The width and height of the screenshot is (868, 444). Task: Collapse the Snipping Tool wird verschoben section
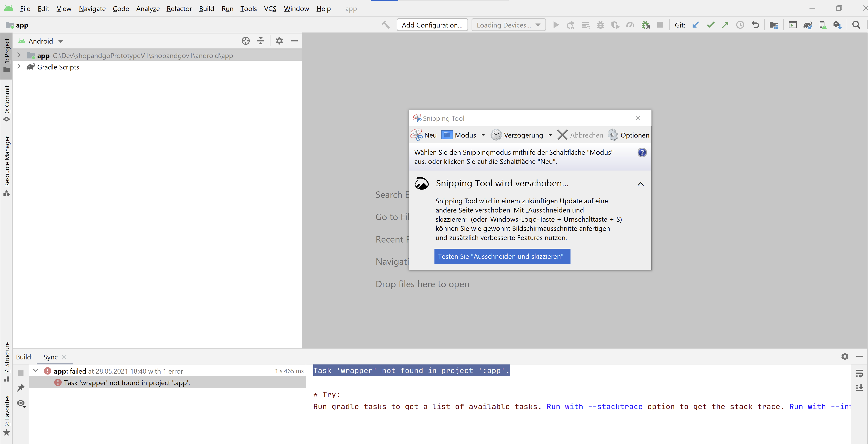pyautogui.click(x=641, y=184)
